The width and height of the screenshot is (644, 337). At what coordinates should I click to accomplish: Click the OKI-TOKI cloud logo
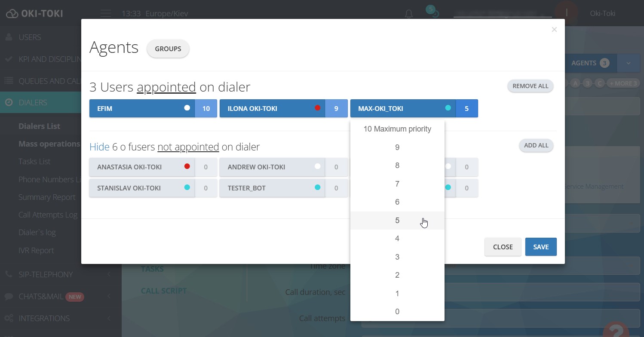pos(34,13)
